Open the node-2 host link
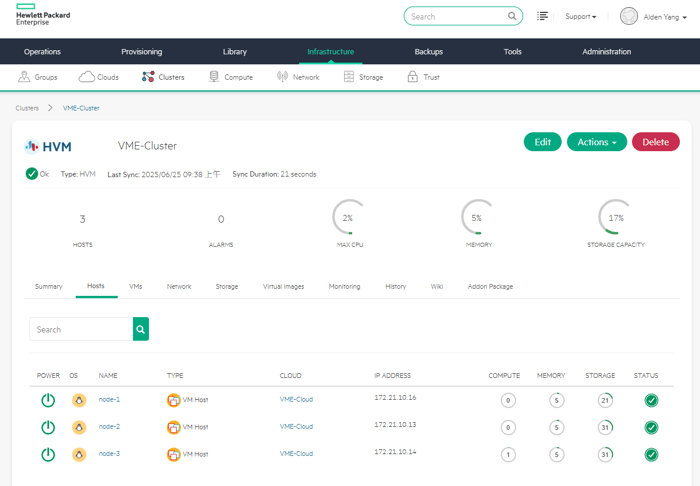The width and height of the screenshot is (700, 486). [109, 427]
